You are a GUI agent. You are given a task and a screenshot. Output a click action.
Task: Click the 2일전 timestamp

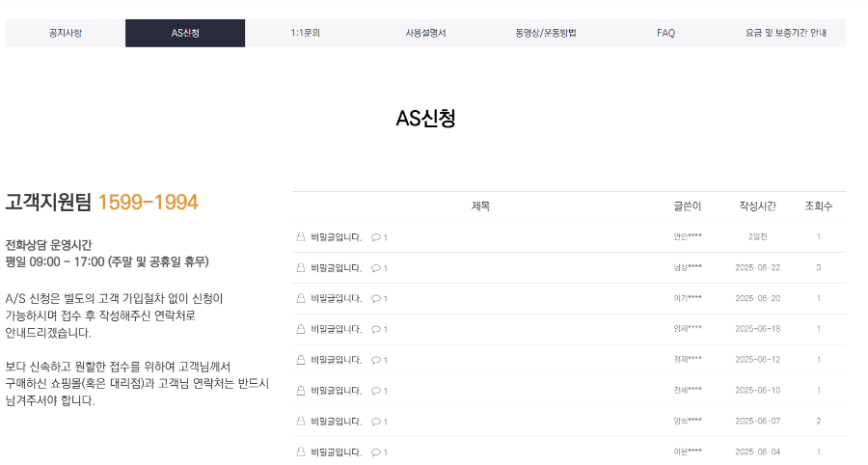757,236
